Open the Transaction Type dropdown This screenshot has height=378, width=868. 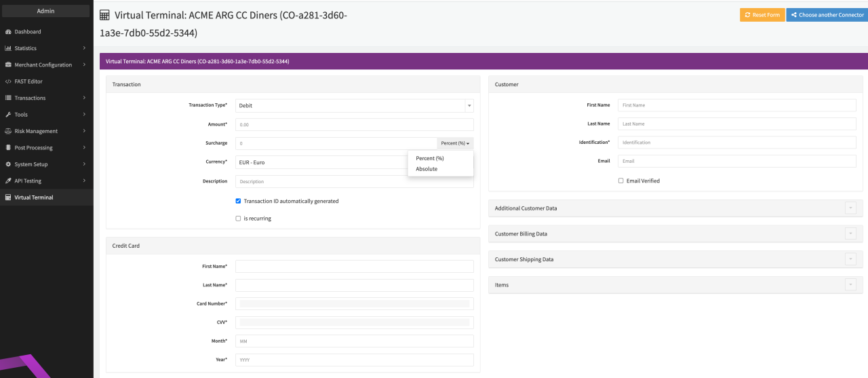pos(354,106)
